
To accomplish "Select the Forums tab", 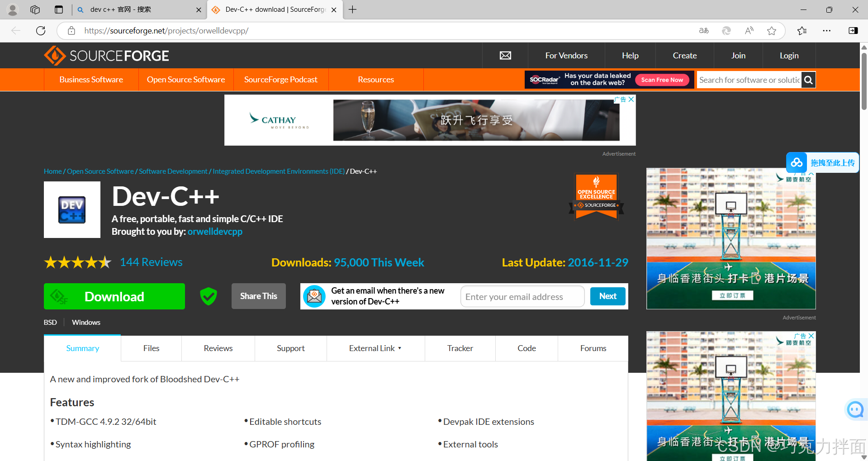I will [593, 348].
